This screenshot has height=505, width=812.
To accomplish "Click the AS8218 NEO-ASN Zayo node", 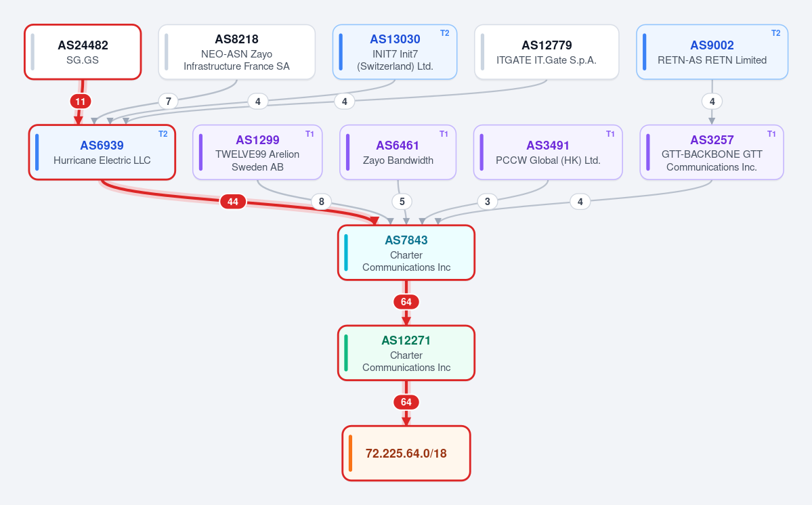I will click(x=236, y=52).
